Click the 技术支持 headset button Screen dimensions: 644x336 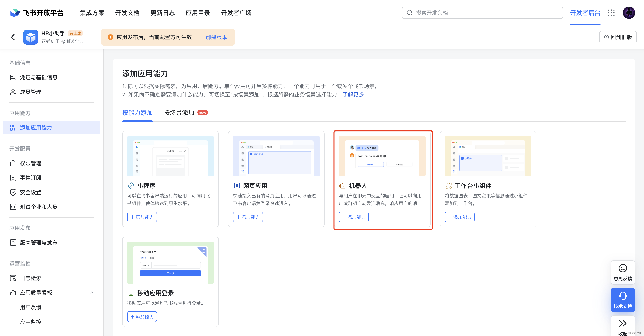tap(623, 300)
